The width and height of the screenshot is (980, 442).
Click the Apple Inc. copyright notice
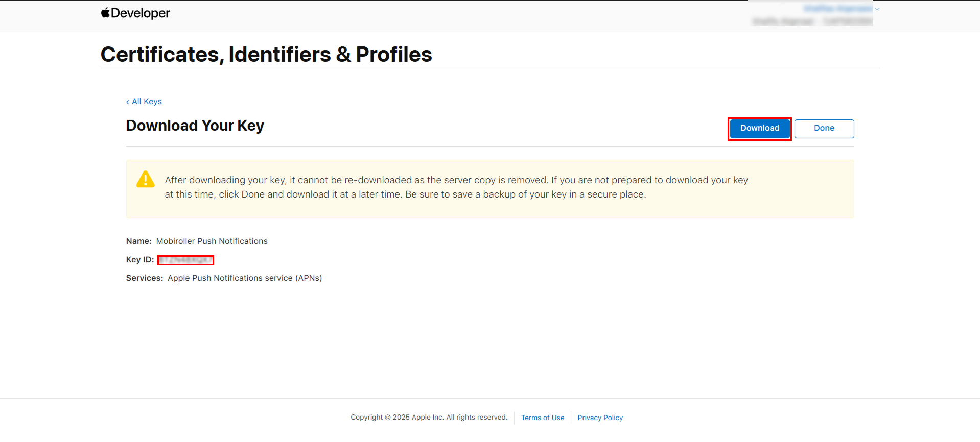(x=429, y=418)
